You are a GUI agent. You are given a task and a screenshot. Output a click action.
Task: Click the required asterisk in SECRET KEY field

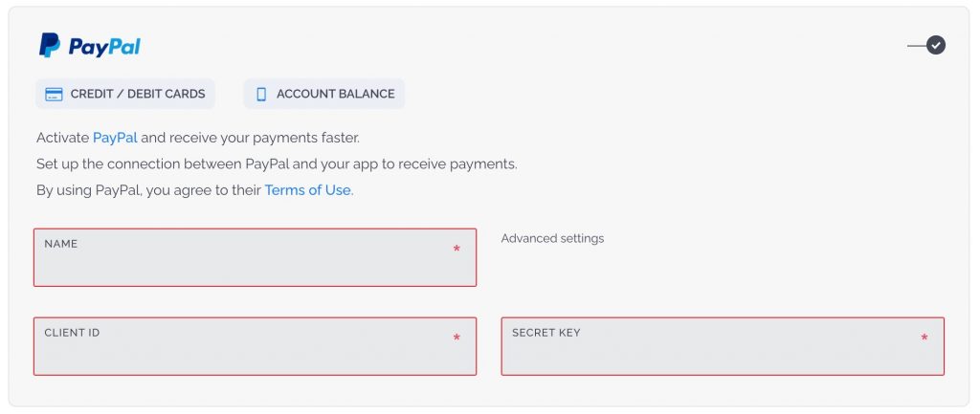pyautogui.click(x=924, y=338)
